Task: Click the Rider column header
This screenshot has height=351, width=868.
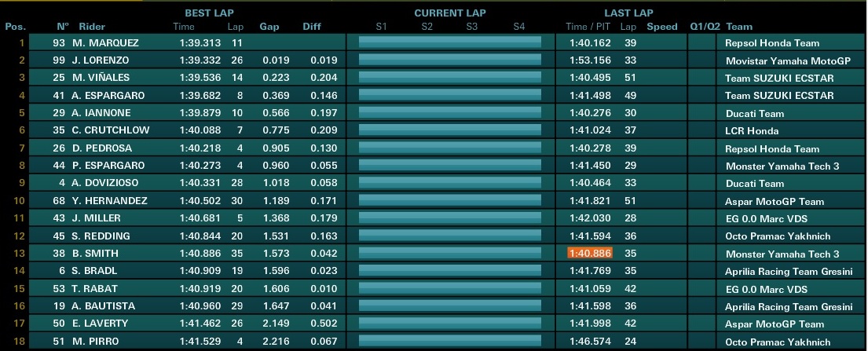Action: coord(92,27)
